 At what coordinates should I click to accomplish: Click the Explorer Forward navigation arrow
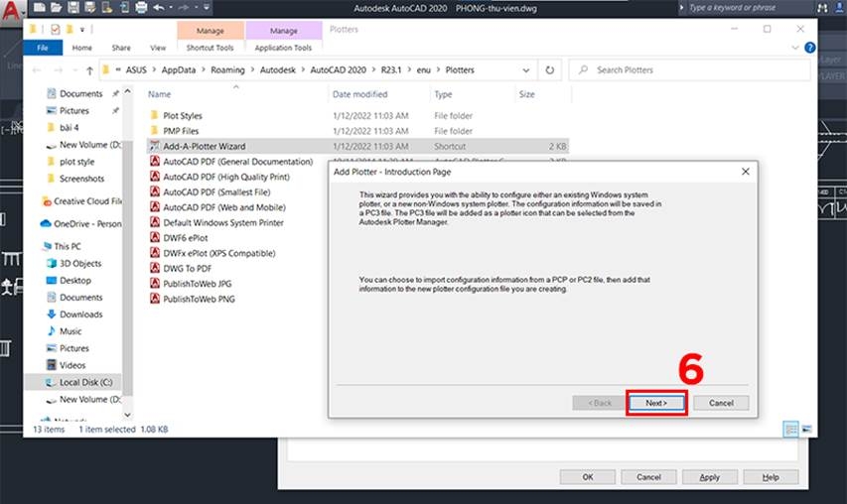(x=58, y=70)
